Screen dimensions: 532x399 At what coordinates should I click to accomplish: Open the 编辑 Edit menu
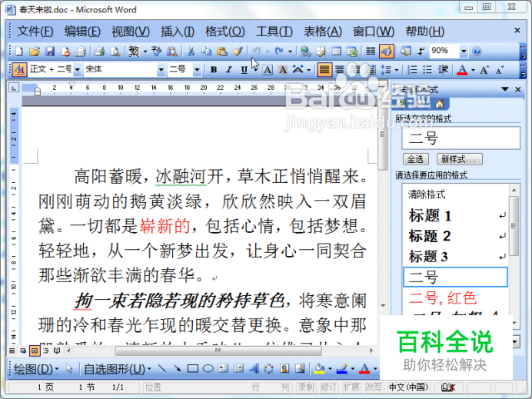[x=82, y=32]
